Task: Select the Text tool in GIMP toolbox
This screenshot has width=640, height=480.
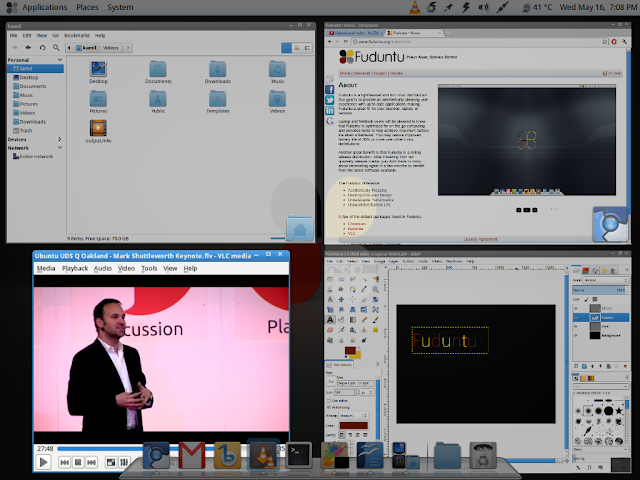Action: [330, 320]
